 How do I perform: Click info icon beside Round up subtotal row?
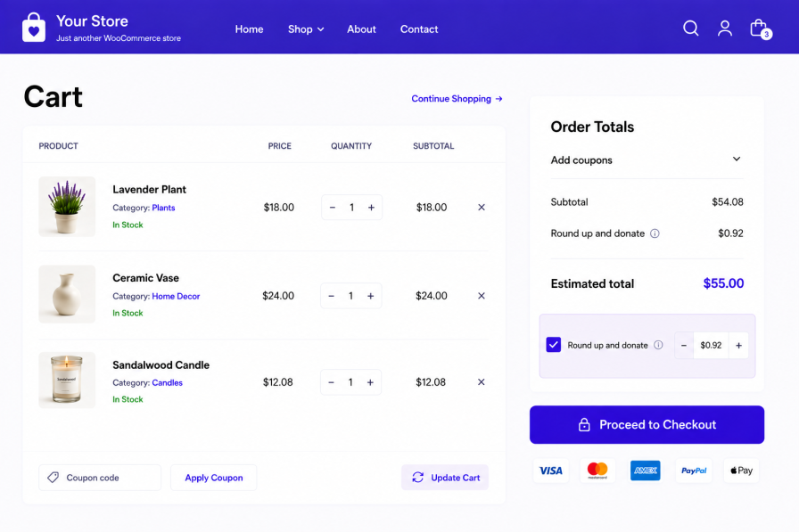[655, 233]
